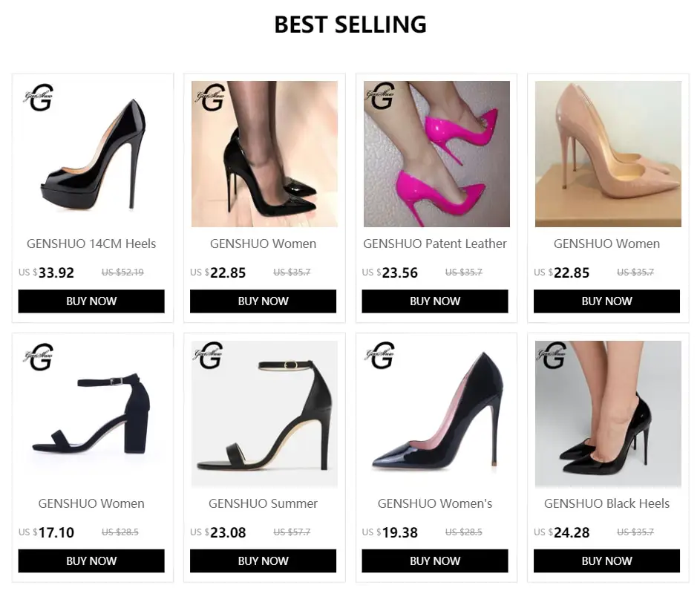Click the GENSHUO logo on the black peep-toe platform heel
700x614 pixels.
point(39,98)
